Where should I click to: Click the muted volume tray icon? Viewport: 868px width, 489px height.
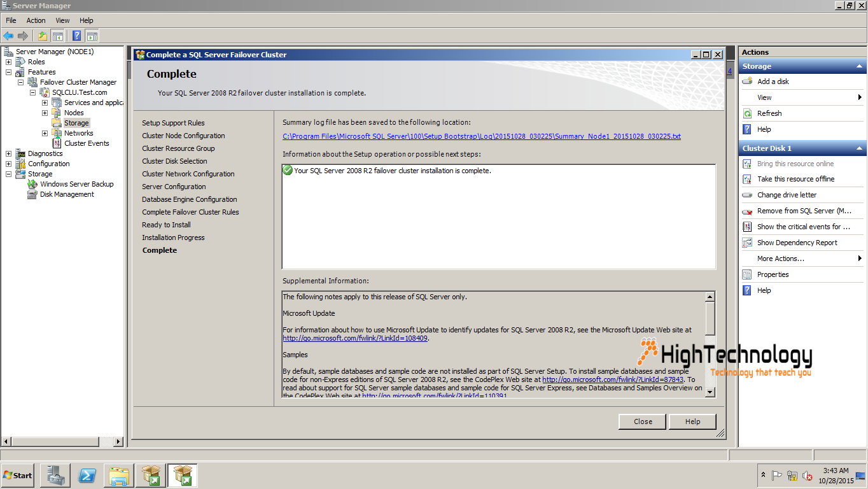(808, 476)
